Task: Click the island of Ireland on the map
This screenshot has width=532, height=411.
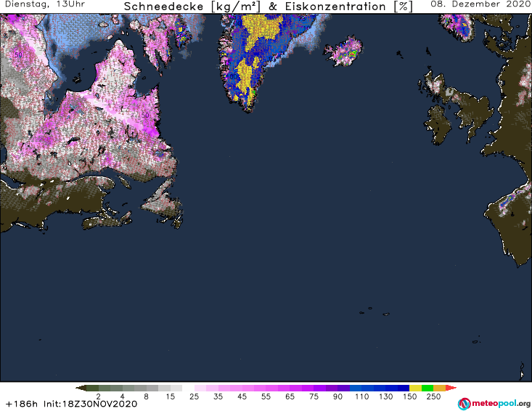Action: point(438,125)
